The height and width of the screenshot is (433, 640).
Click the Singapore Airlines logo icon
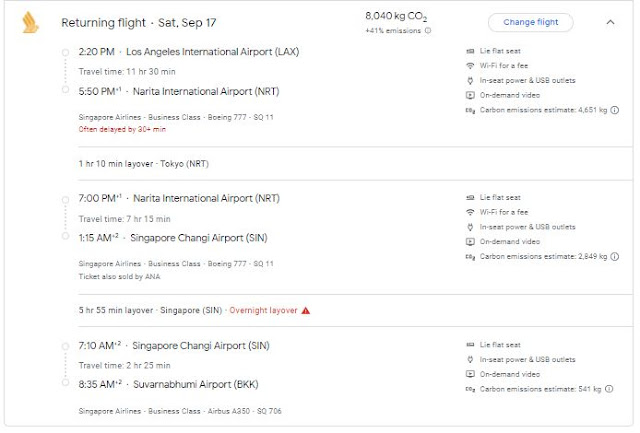point(29,24)
